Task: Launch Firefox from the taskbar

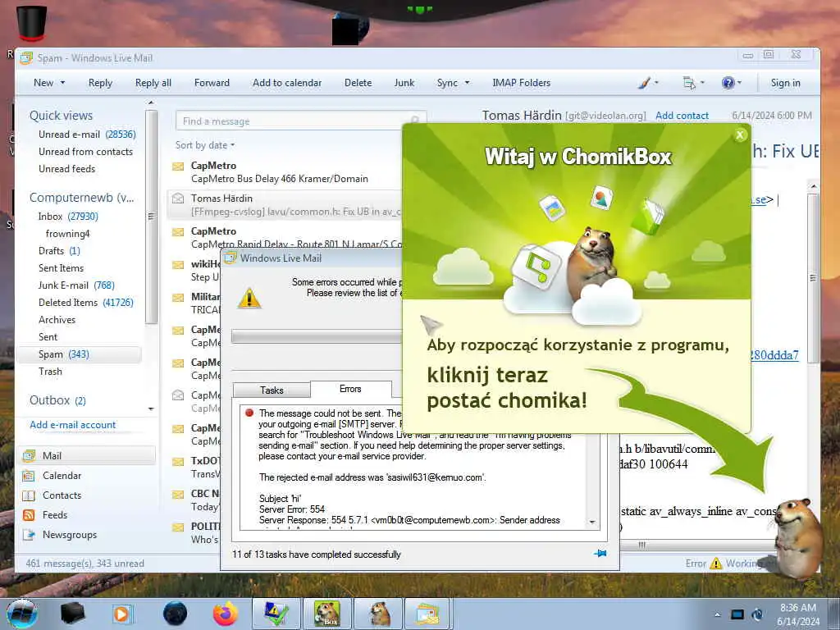Action: coord(226,614)
